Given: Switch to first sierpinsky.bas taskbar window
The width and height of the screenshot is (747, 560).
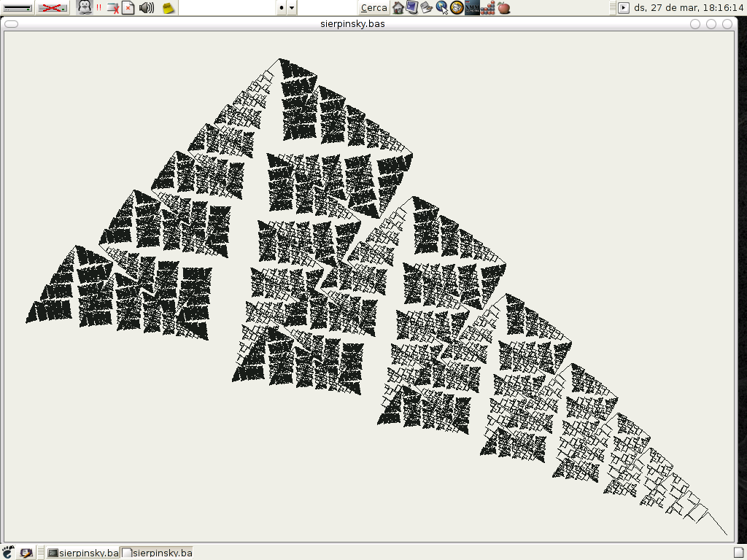Looking at the screenshot, I should click(82, 553).
